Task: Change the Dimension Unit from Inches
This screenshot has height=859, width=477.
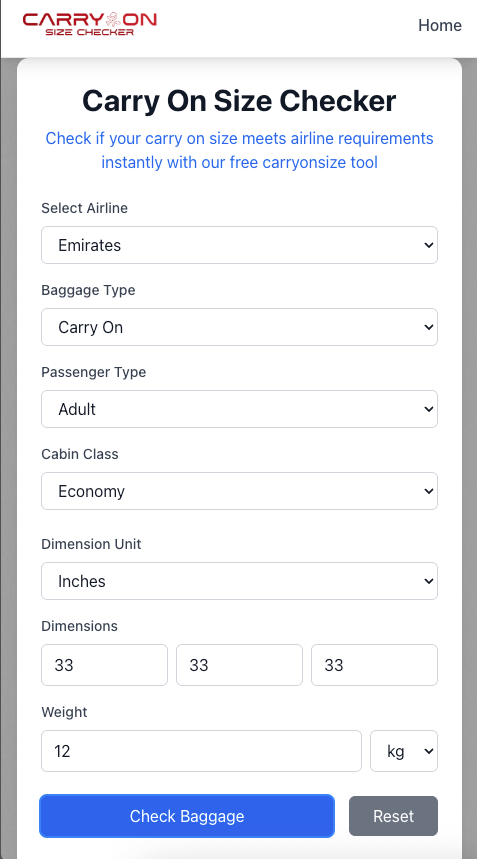Action: (239, 581)
